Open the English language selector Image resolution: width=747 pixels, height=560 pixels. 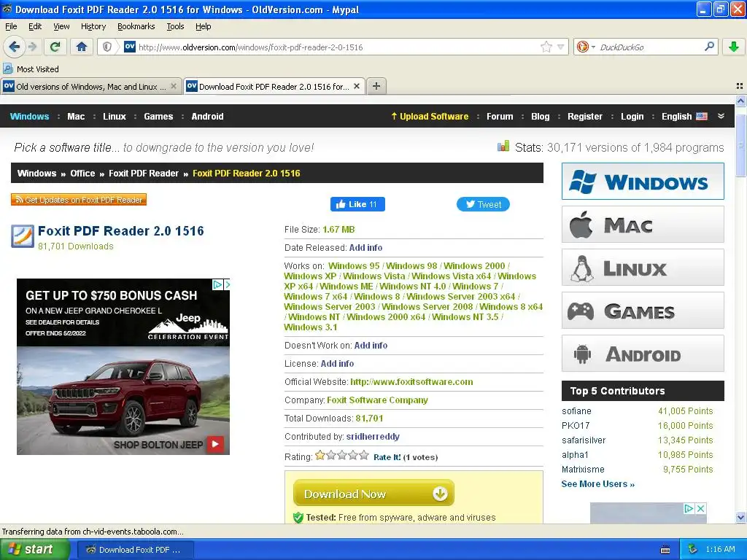click(x=684, y=116)
